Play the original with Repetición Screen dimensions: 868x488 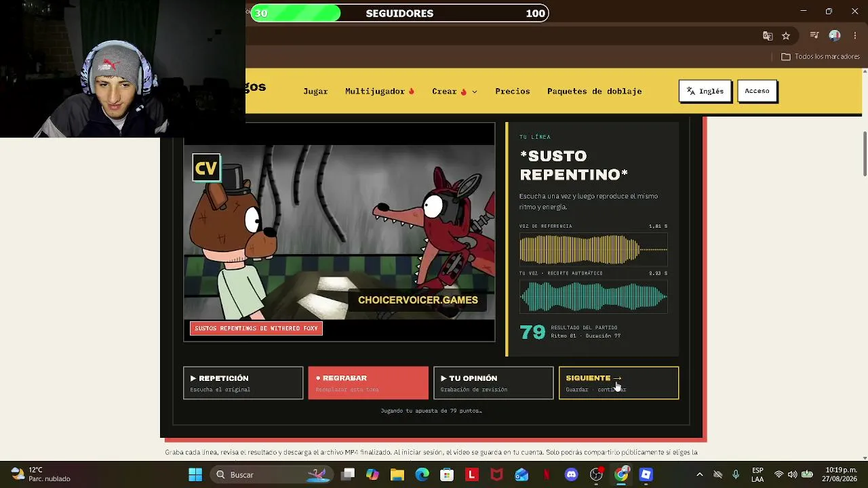click(x=243, y=383)
